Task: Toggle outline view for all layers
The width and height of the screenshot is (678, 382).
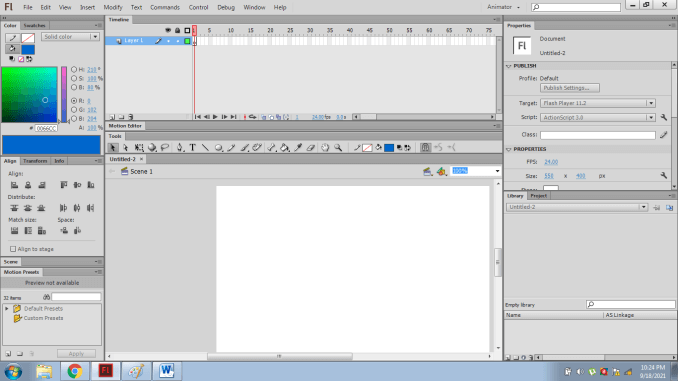Action: (187, 30)
